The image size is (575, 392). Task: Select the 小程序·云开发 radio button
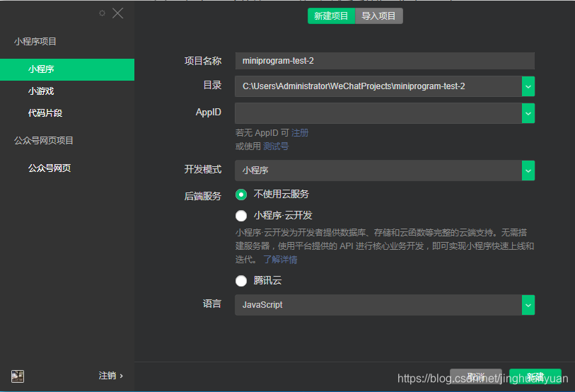241,216
